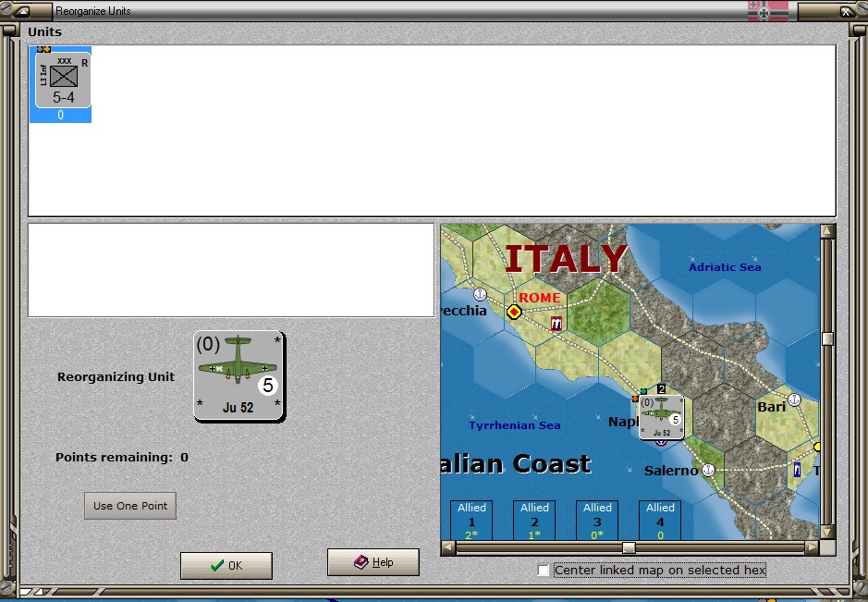
Task: Open the Help button
Action: (373, 562)
